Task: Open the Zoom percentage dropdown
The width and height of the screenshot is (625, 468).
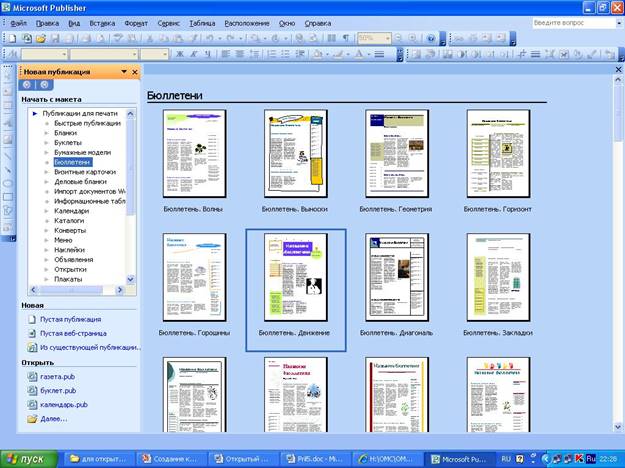Action: tap(387, 38)
